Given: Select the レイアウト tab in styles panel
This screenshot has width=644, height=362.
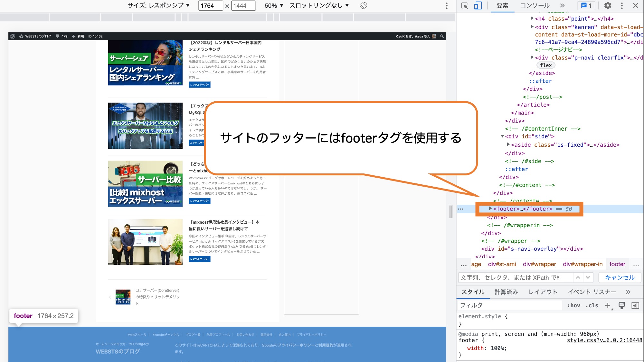Looking at the screenshot, I should tap(543, 292).
